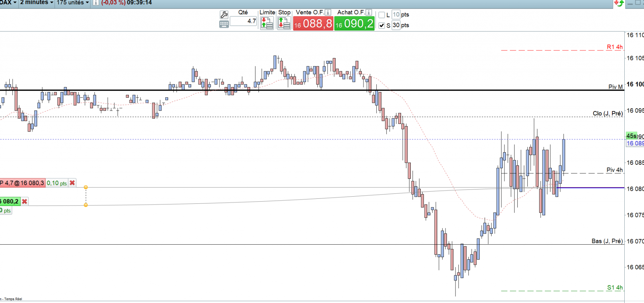Open the on-screen keyboard icon
This screenshot has width=644, height=303.
(224, 24)
